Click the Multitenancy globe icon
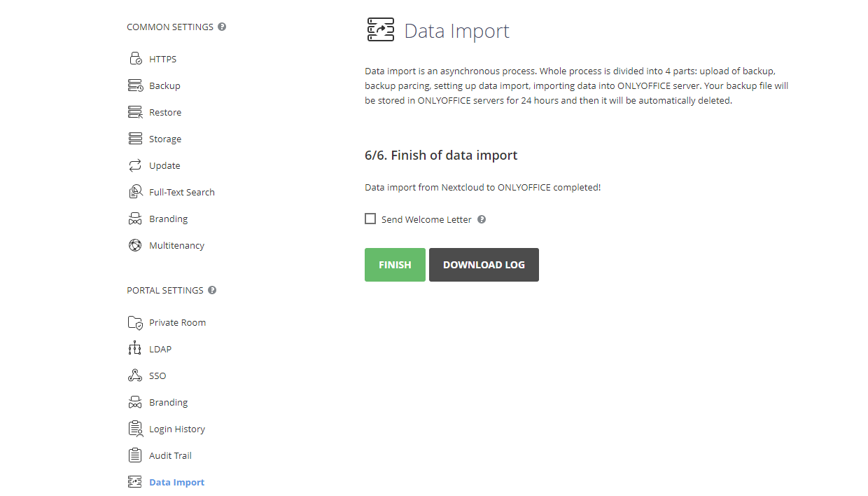 click(x=135, y=244)
